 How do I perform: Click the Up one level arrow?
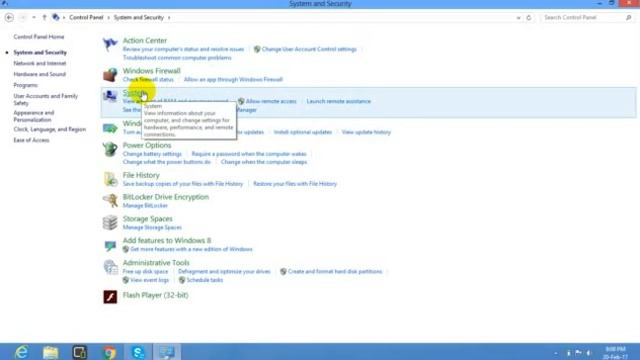pos(44,18)
